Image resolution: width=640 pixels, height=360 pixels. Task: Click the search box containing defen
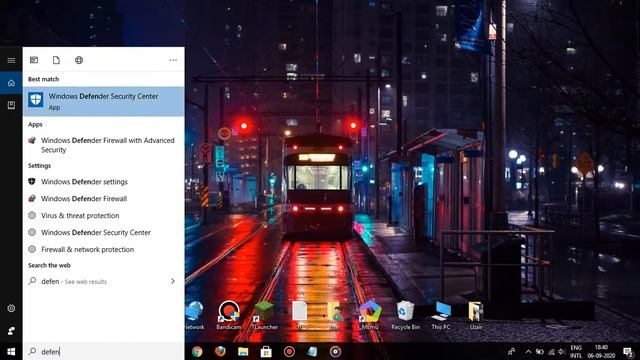click(103, 351)
